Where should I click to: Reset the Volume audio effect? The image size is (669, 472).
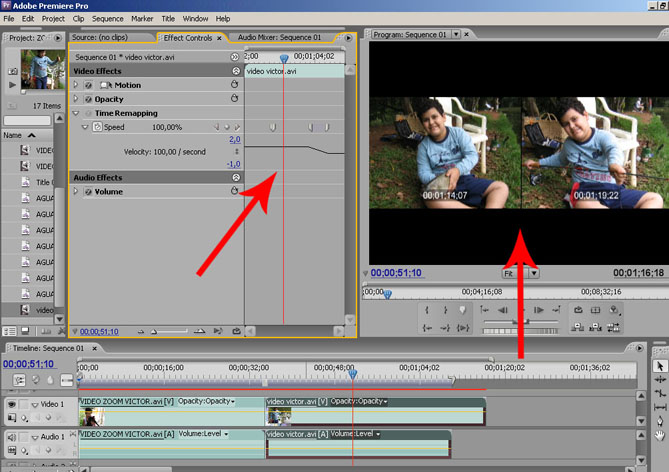(x=235, y=191)
